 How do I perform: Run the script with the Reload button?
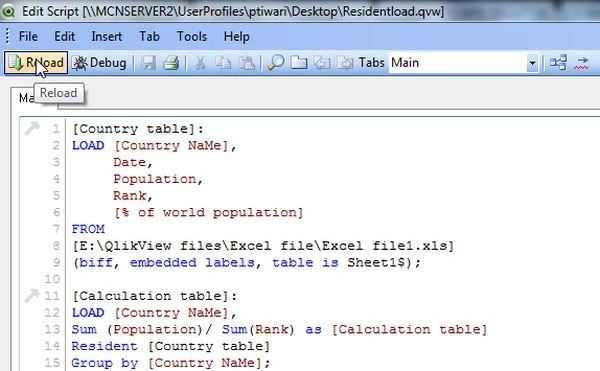point(36,63)
